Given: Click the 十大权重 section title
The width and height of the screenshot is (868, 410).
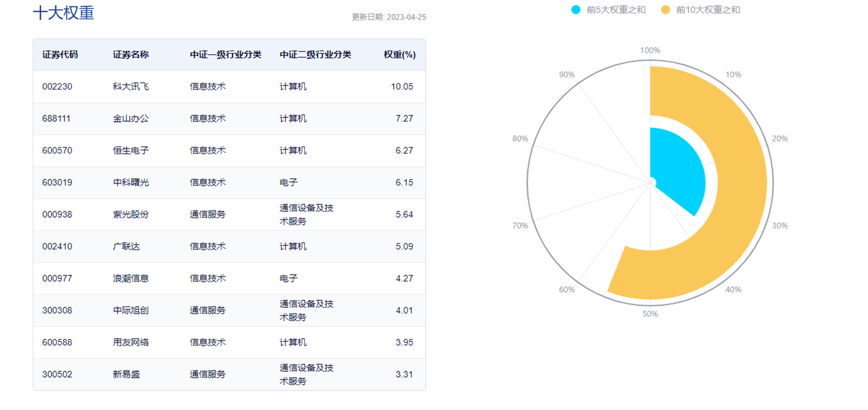Looking at the screenshot, I should (64, 13).
